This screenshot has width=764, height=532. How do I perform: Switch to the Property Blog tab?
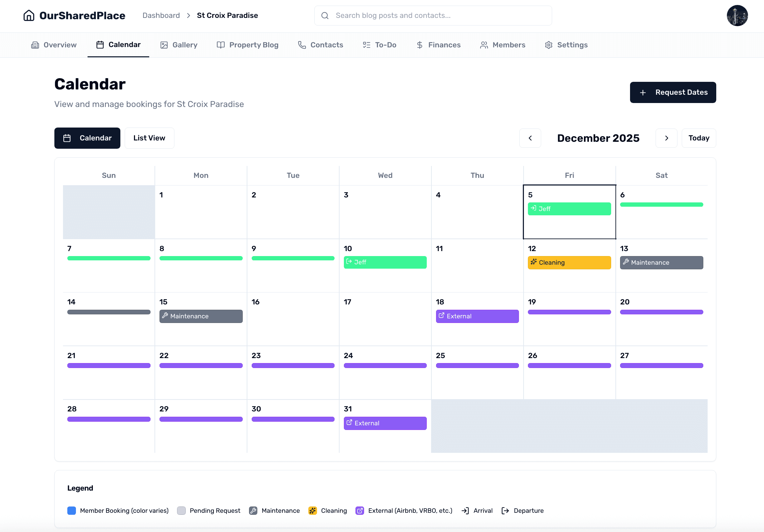247,45
